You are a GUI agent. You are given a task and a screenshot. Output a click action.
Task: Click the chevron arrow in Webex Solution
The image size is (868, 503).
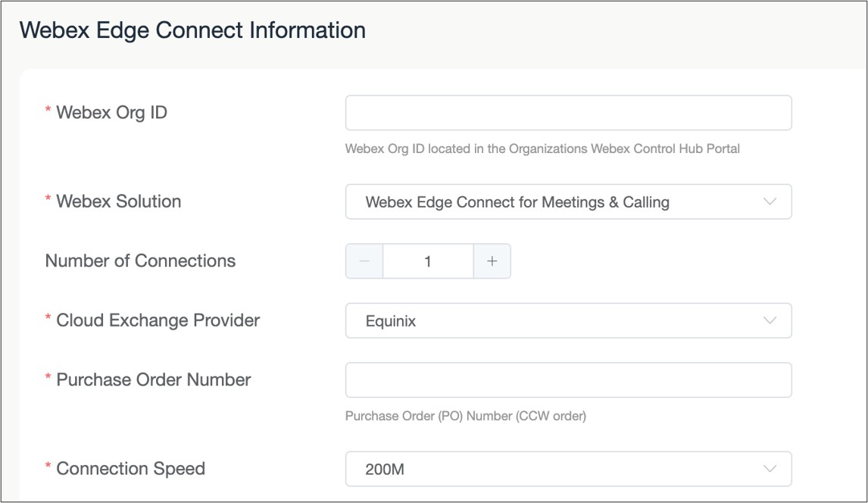point(770,202)
